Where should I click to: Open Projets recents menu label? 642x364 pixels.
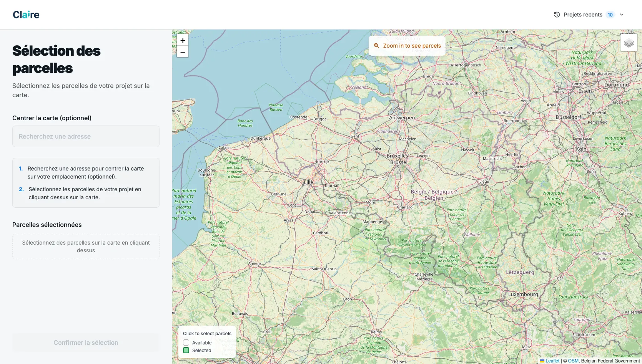[583, 15]
